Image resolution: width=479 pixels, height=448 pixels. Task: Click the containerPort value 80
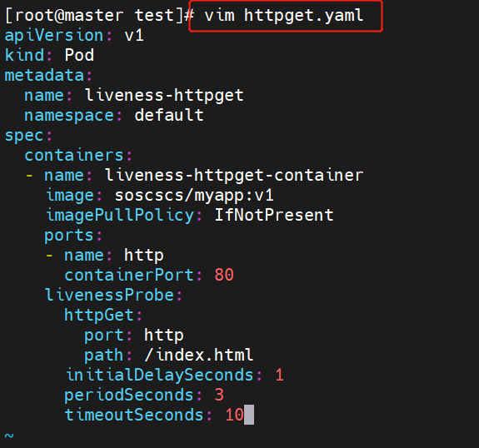(224, 275)
